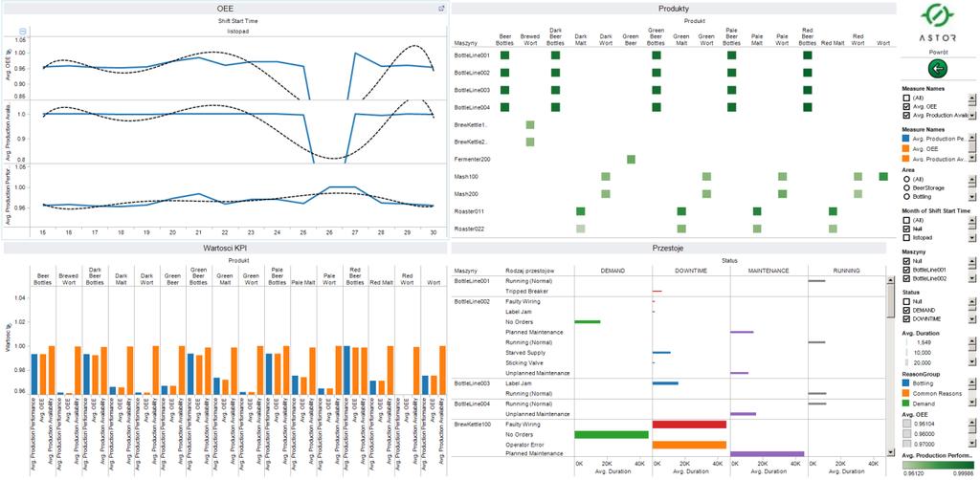Select BrewKettle1 Brewed Wort heatmap square
Image resolution: width=980 pixels, height=480 pixels.
pos(530,125)
